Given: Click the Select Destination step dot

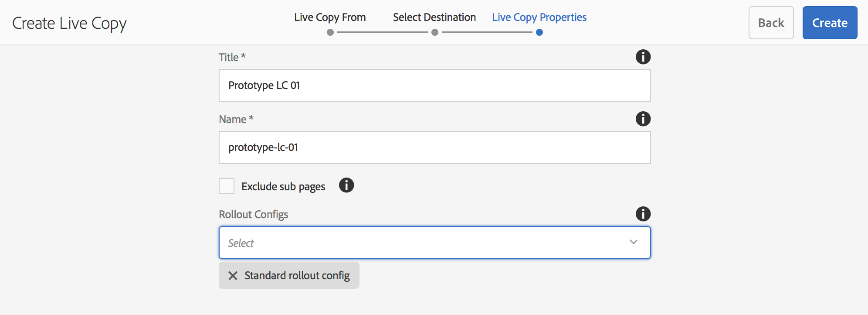Looking at the screenshot, I should [x=434, y=32].
